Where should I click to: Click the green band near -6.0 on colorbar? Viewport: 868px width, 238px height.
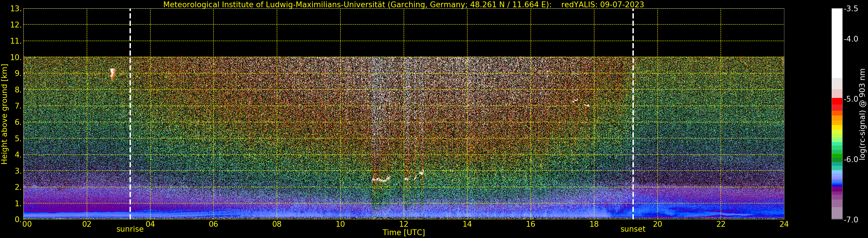pyautogui.click(x=837, y=158)
